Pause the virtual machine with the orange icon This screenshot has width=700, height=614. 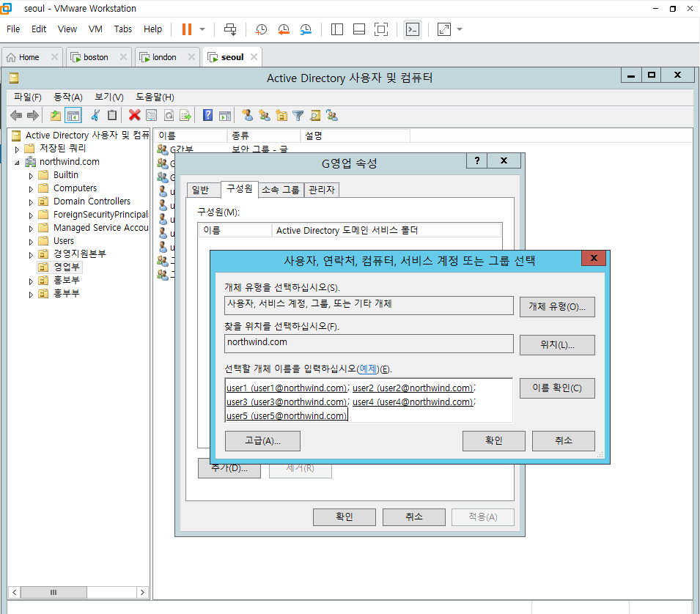187,29
